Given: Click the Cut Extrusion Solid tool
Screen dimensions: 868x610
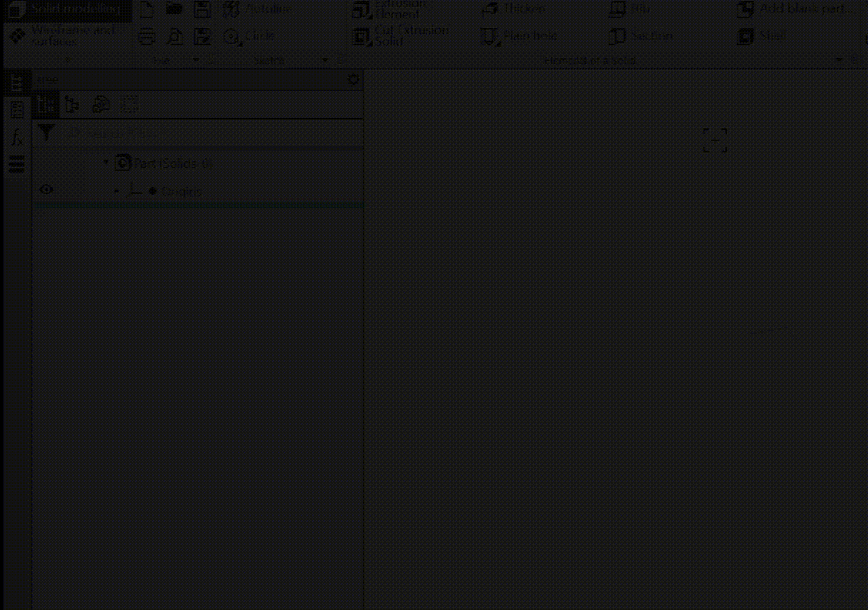Looking at the screenshot, I should point(401,36).
